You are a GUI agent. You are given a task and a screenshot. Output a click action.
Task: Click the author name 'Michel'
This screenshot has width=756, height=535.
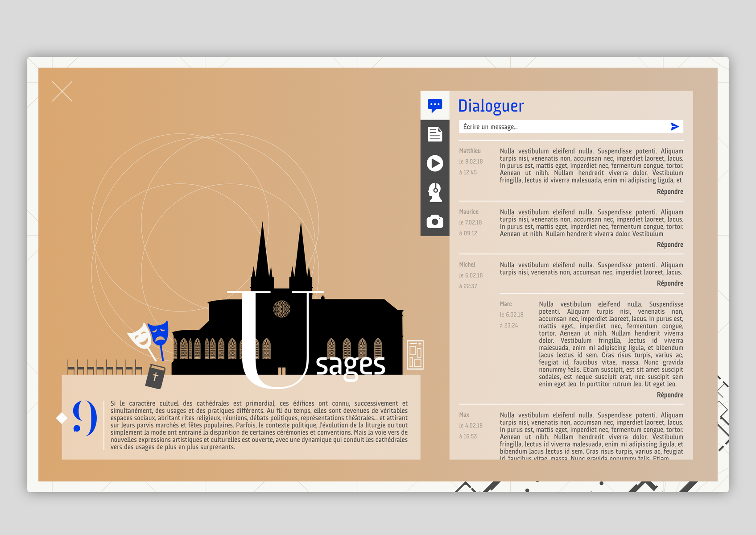tap(467, 265)
